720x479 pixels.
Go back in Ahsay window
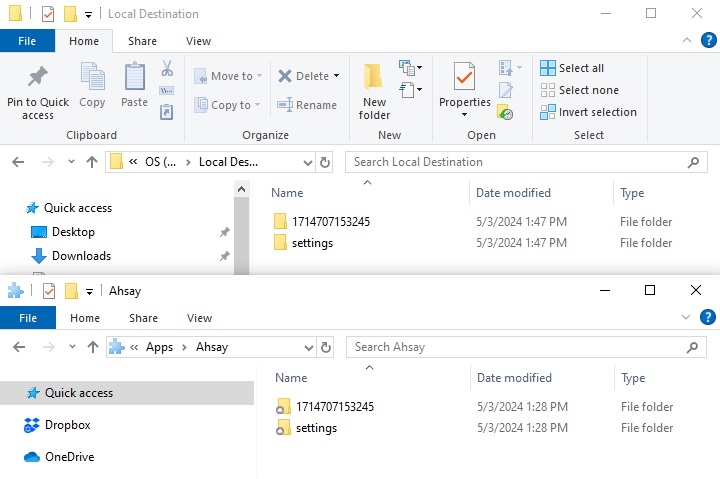pos(19,347)
